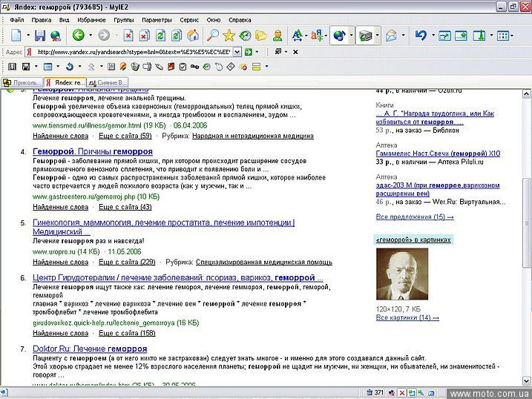The height and width of the screenshot is (399, 532).
Task: Open Favorites with the yellow star icon
Action: 229,36
